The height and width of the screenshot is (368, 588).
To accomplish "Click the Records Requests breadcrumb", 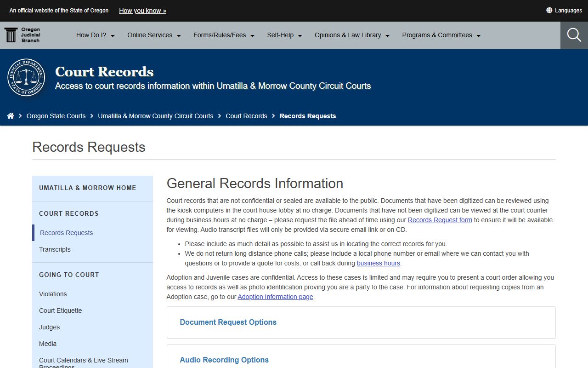I will point(308,116).
